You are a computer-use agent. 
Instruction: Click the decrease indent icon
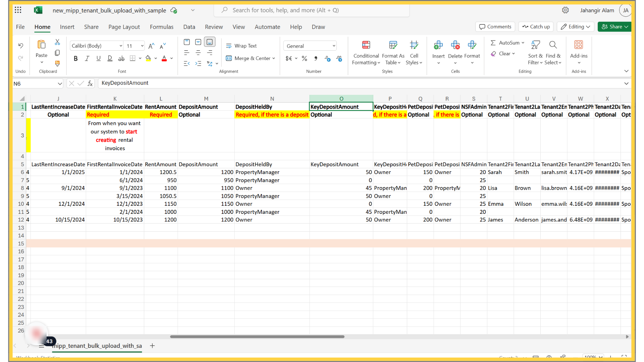[187, 63]
